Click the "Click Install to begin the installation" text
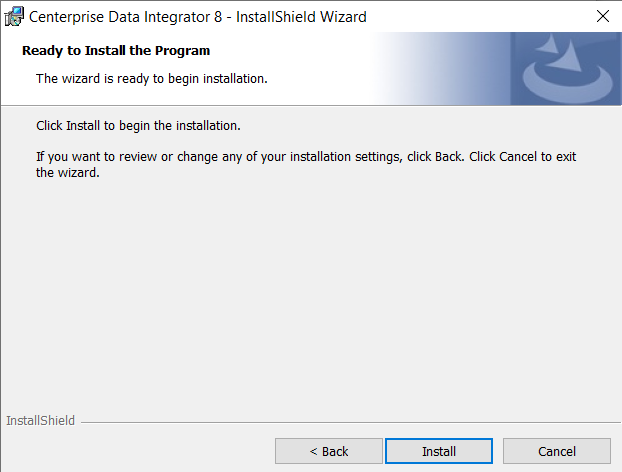 click(x=138, y=127)
